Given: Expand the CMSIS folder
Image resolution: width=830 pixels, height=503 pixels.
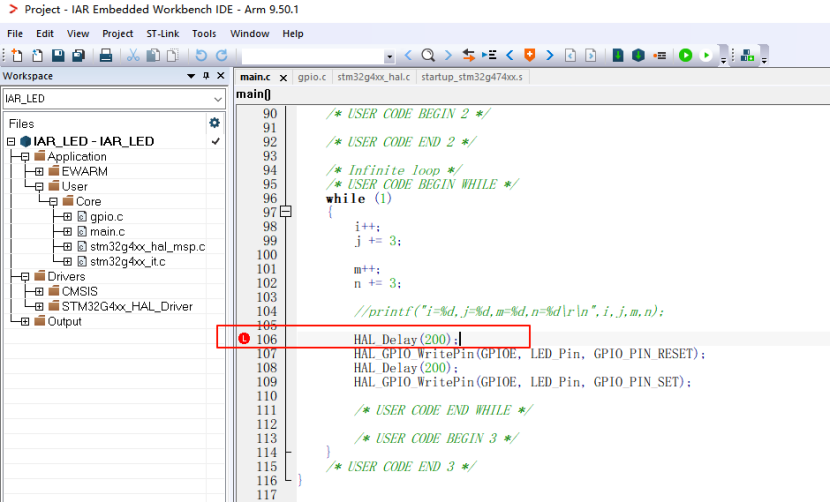Looking at the screenshot, I should click(39, 292).
